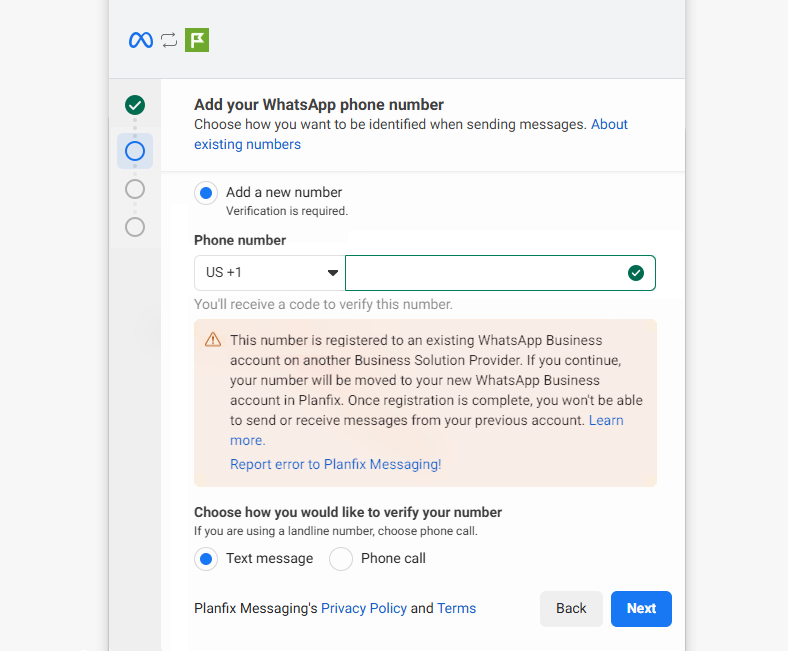This screenshot has width=788, height=651.
Task: Select the 'Add a new number' option
Action: (206, 193)
